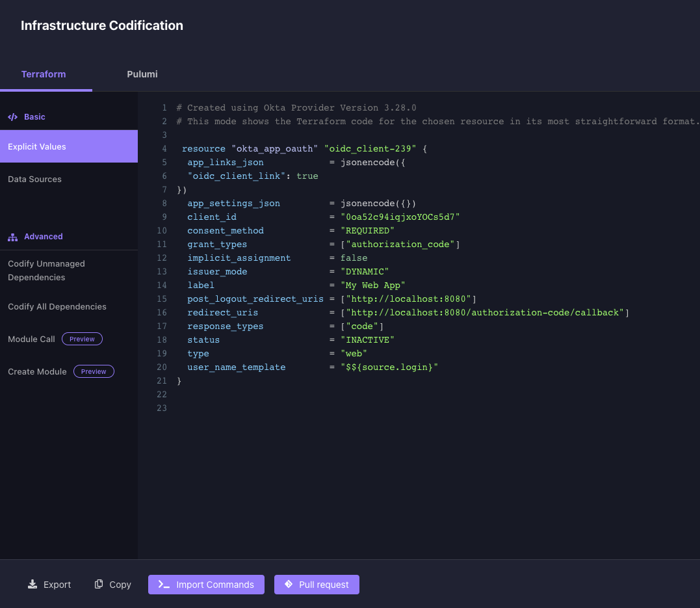Click the download icon on Export
This screenshot has width=700, height=608.
(32, 584)
